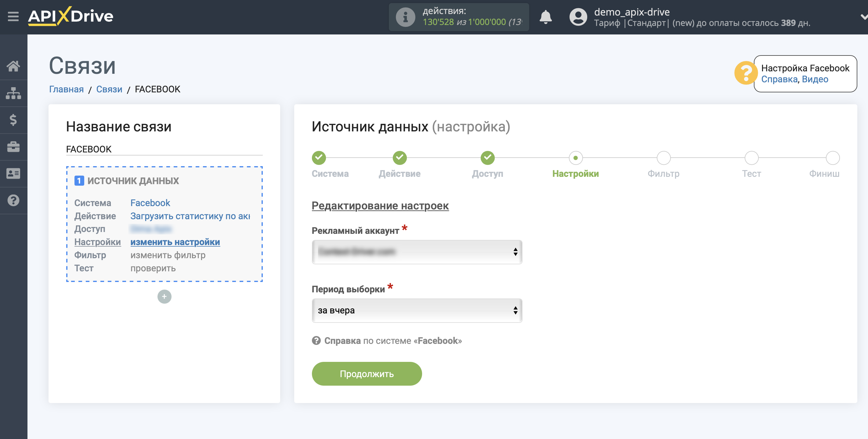Open the billing dollar sidebar icon
The image size is (868, 439).
13,120
